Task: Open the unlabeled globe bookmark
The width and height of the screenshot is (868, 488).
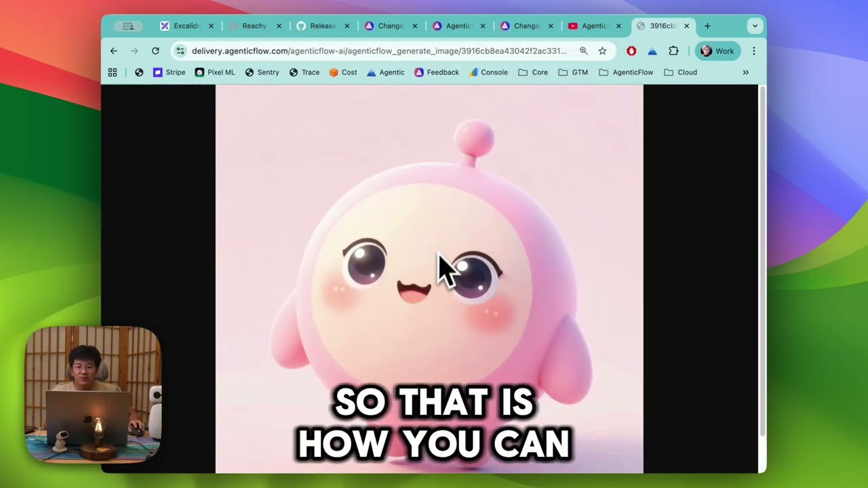Action: click(139, 72)
